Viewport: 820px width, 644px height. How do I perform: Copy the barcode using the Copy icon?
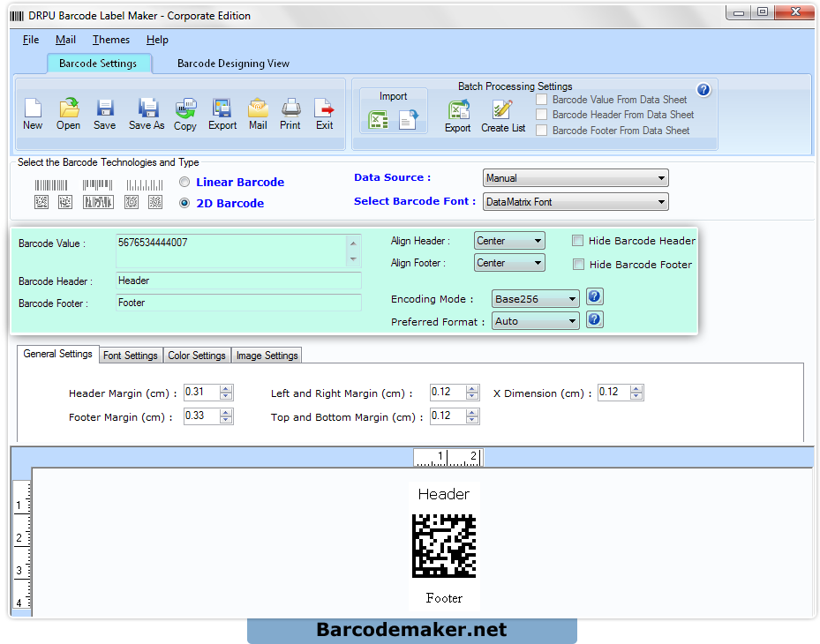pos(185,109)
